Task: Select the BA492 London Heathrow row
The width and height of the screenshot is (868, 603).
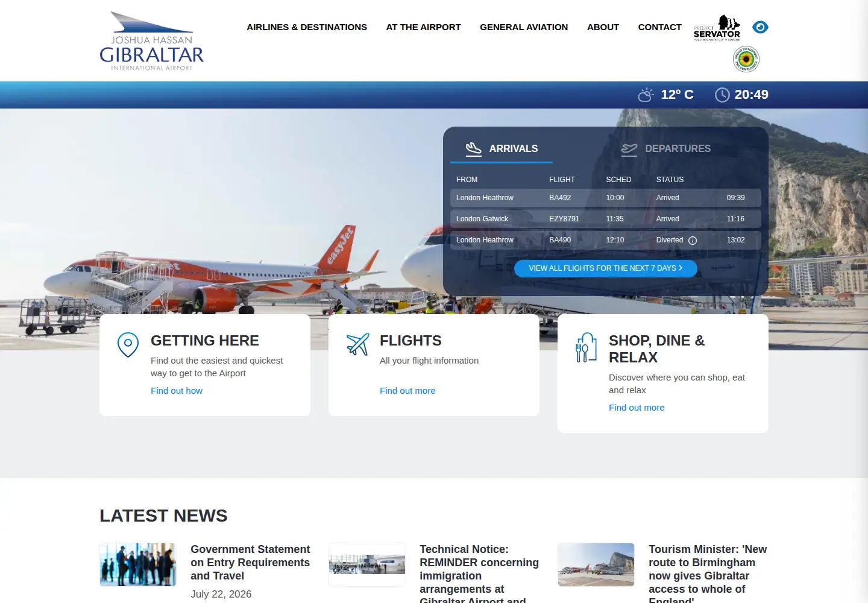Action: [605, 198]
